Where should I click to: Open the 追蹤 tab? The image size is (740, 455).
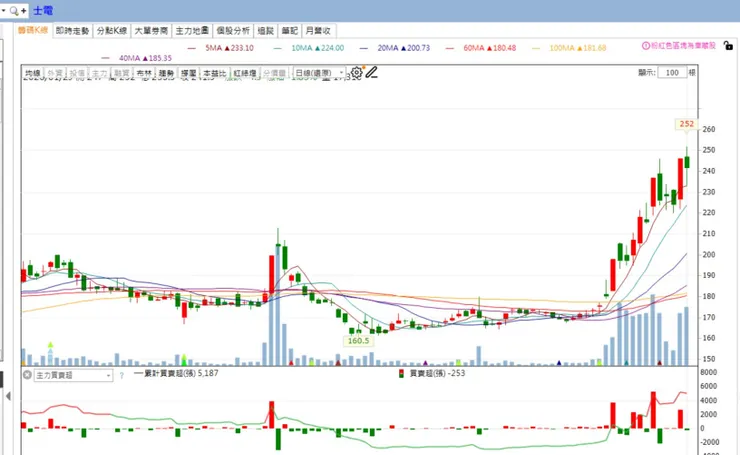[x=266, y=31]
